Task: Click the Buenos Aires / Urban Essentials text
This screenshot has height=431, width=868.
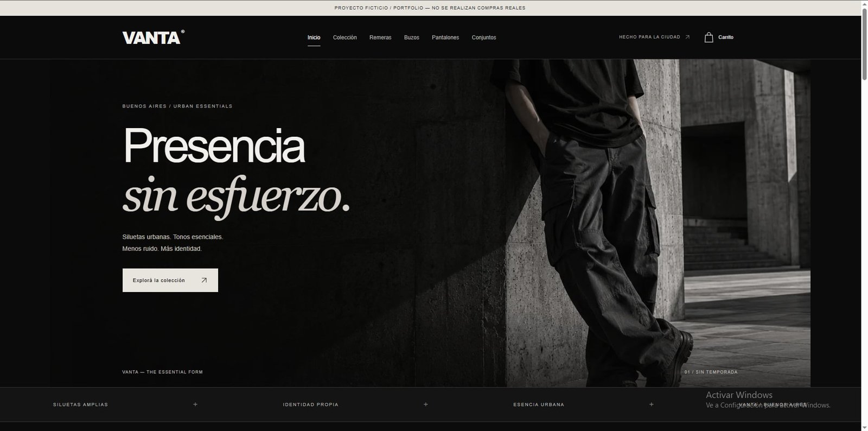Action: coord(177,106)
